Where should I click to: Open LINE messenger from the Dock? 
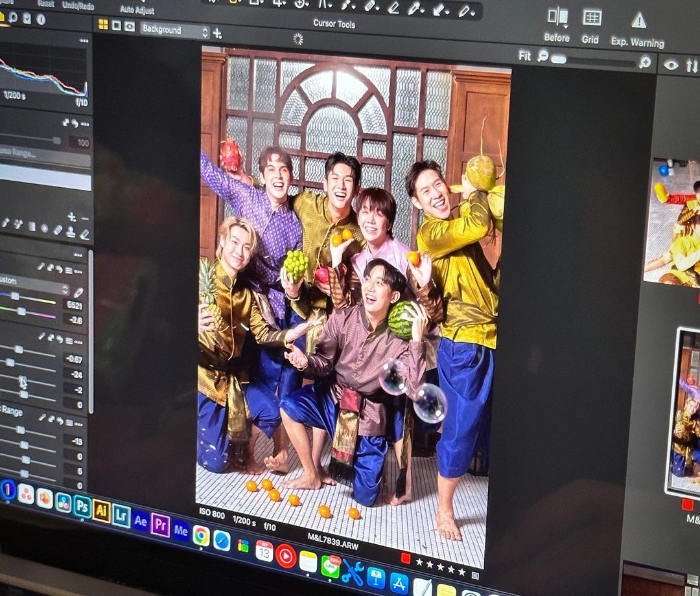pyautogui.click(x=329, y=567)
